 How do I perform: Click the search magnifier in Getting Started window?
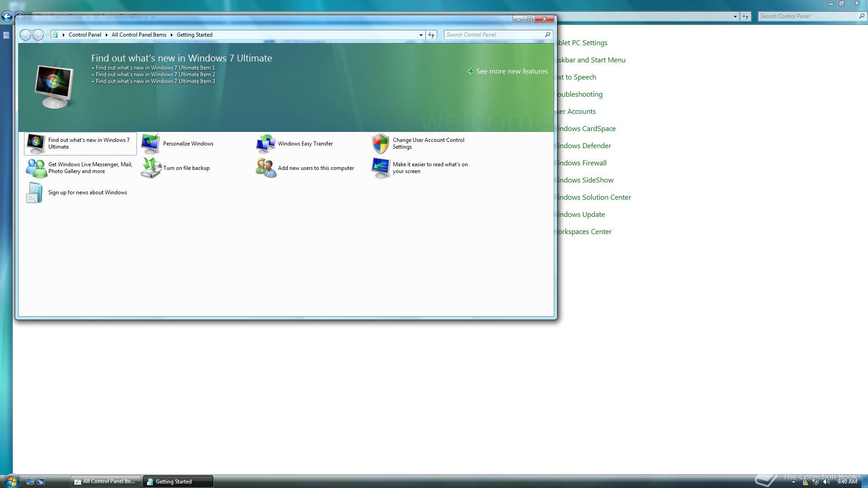pyautogui.click(x=547, y=34)
